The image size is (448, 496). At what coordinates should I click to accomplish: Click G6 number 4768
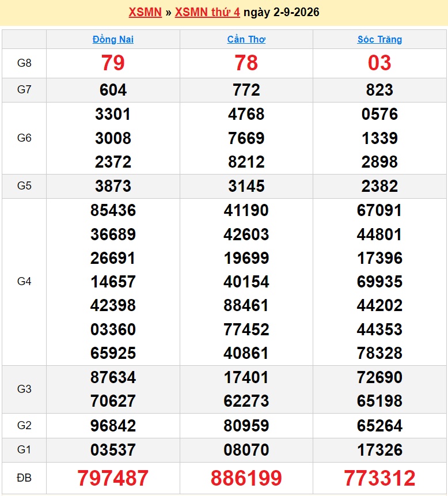click(x=246, y=114)
